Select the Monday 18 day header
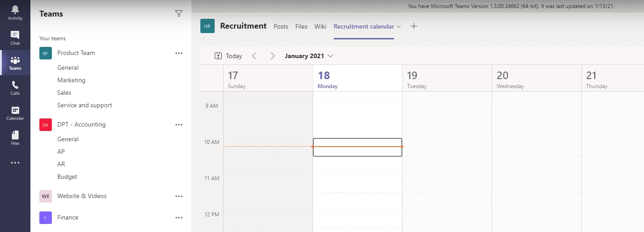 tap(357, 78)
